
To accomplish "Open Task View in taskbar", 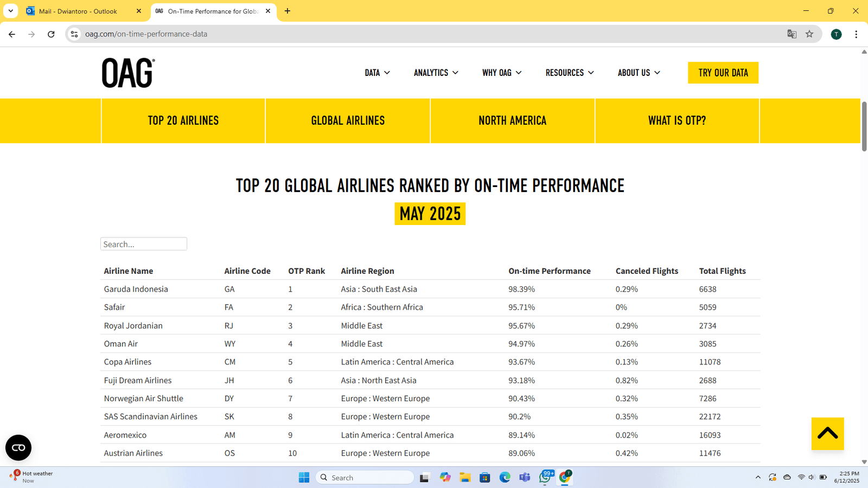I will [424, 477].
